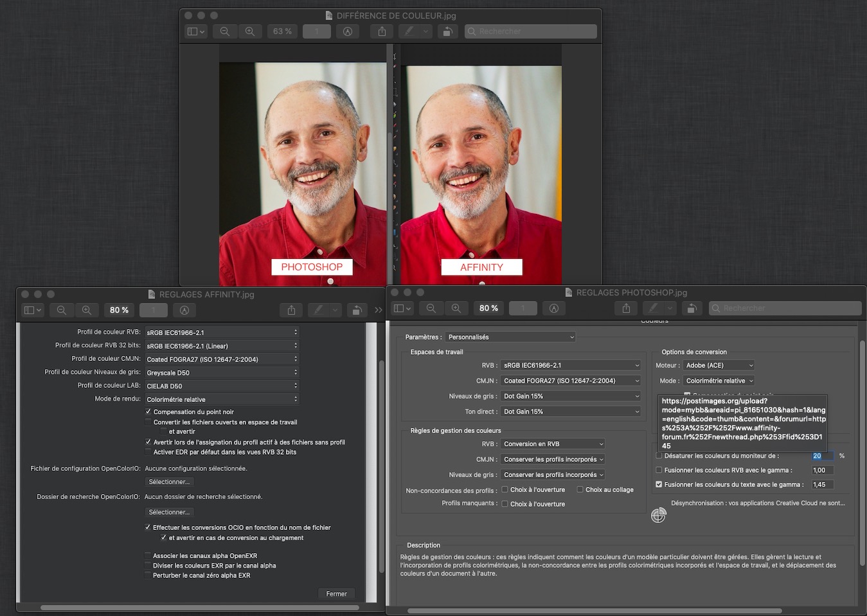Open markup pen tool in REGLAGES AFFINITY window
The width and height of the screenshot is (867, 616).
coord(318,310)
